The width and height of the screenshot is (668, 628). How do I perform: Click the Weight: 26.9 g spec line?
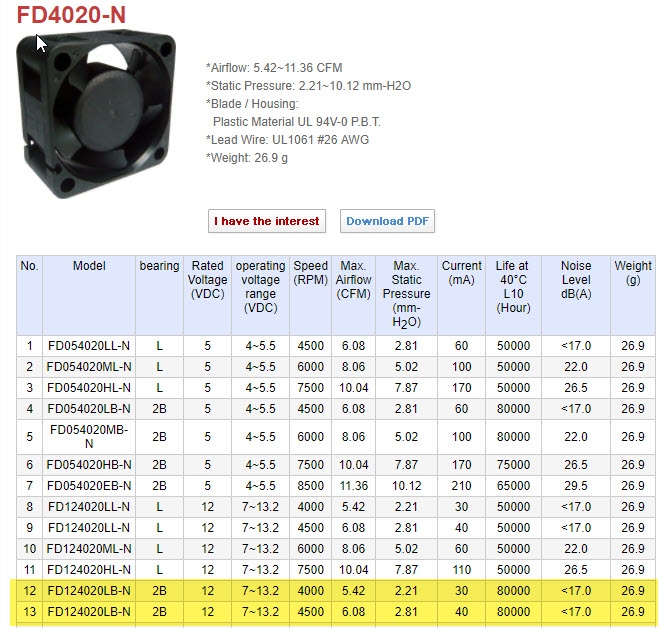pyautogui.click(x=247, y=158)
